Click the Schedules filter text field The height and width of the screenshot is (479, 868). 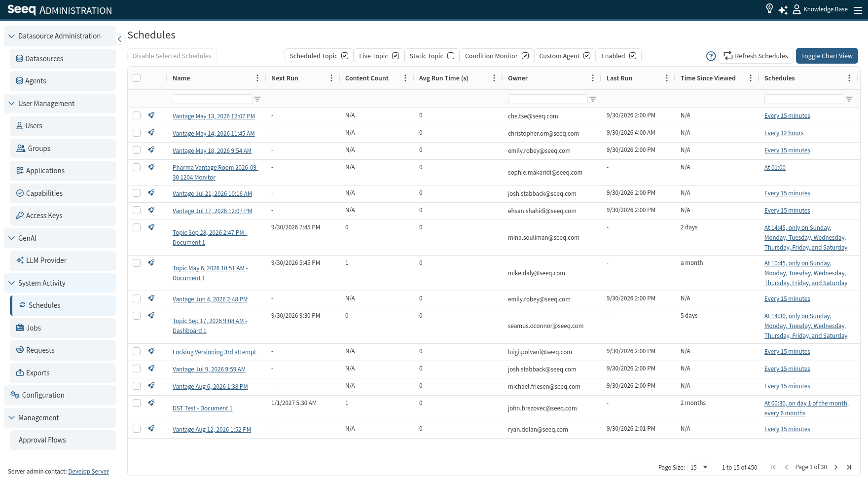coord(804,99)
